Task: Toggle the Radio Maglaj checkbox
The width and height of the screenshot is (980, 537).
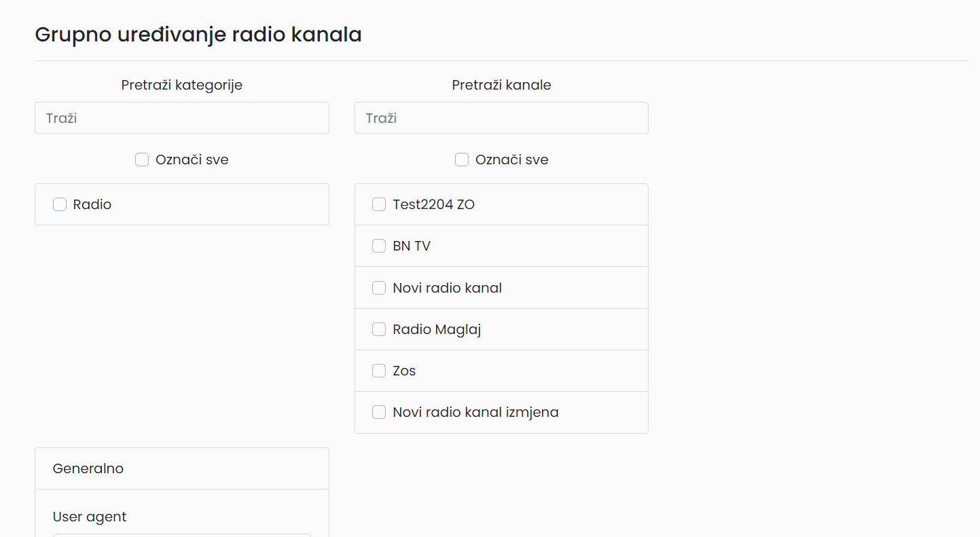Action: 379,329
